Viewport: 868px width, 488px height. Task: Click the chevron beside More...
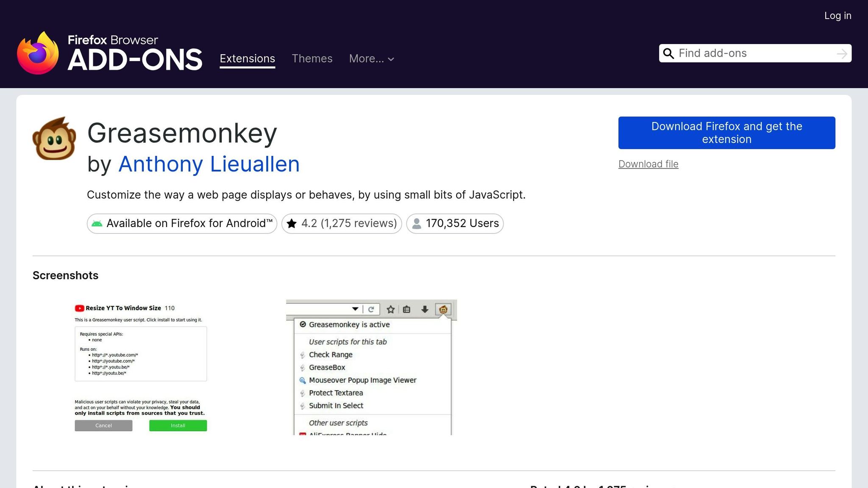pos(391,59)
